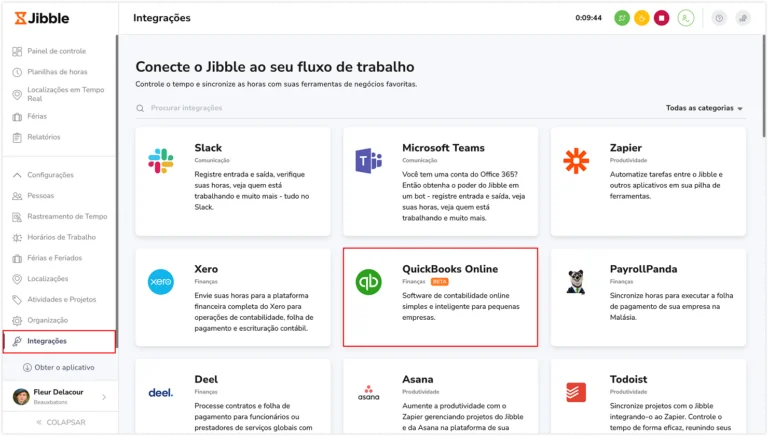
Task: Open the Deel integration title
Action: tap(206, 379)
